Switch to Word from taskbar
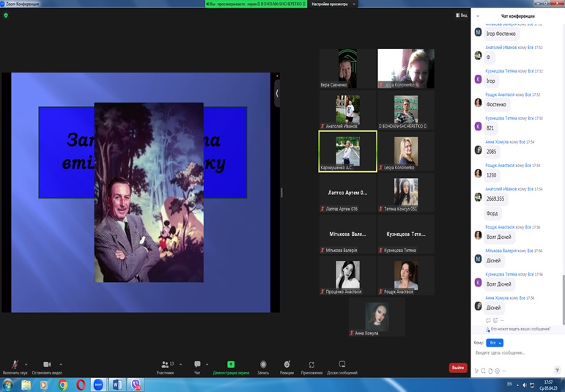The image size is (565, 392). point(117,385)
